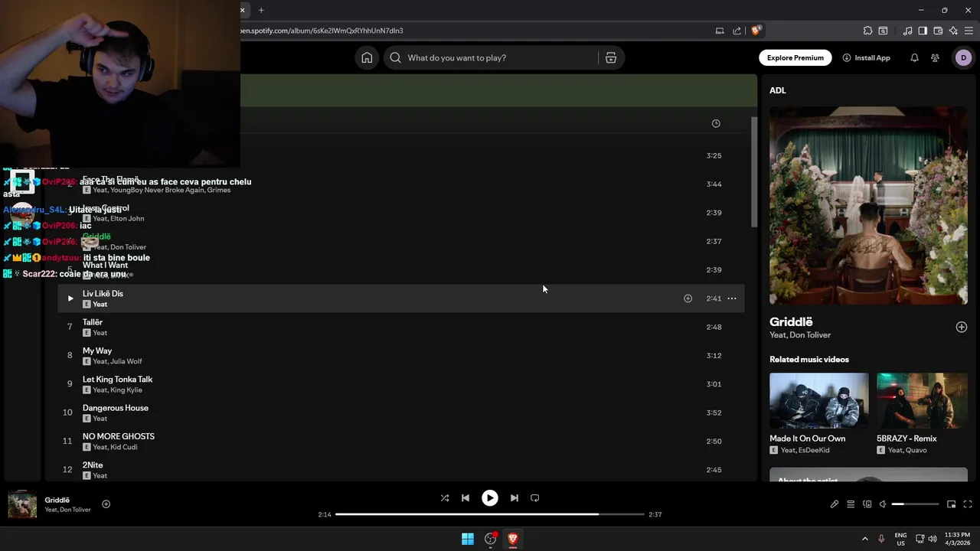Go to Spotify Home

367,57
